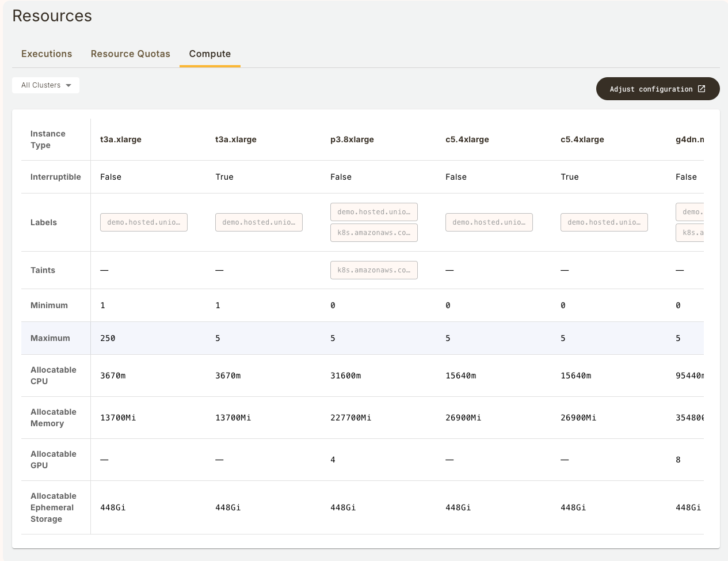
Task: Click the partially visible g4dn demo label chip
Action: 690,212
